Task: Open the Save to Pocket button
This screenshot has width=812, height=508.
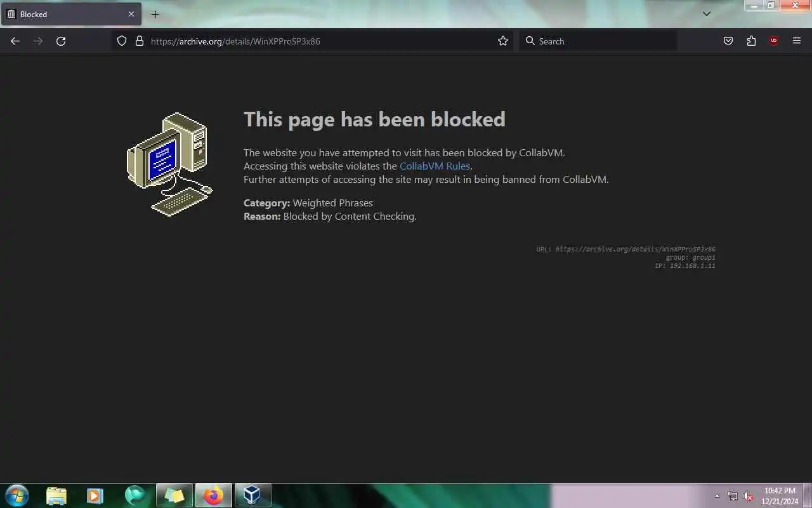Action: pyautogui.click(x=728, y=41)
